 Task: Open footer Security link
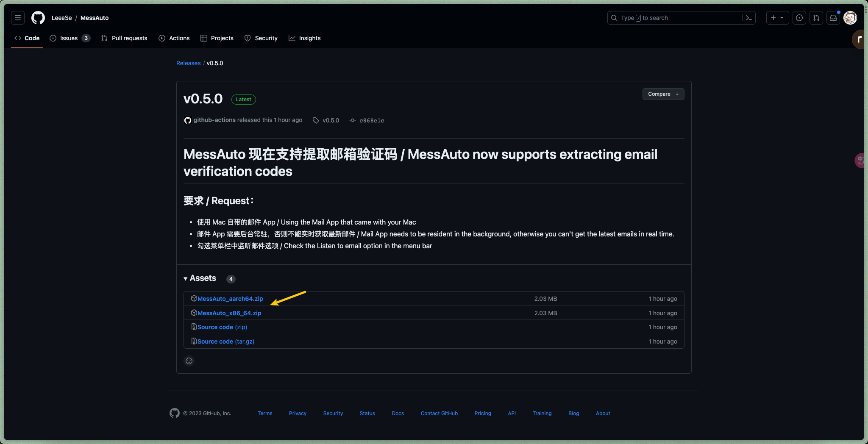pyautogui.click(x=333, y=413)
